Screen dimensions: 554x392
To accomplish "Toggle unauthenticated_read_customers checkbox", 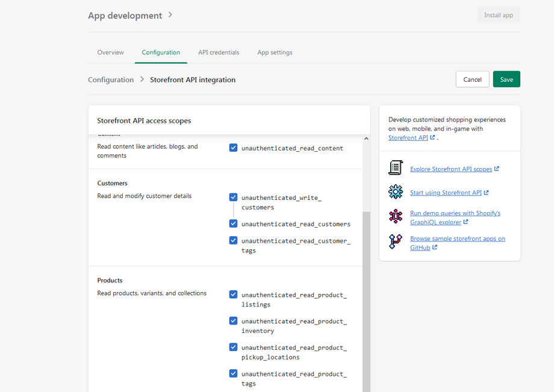I will click(233, 223).
